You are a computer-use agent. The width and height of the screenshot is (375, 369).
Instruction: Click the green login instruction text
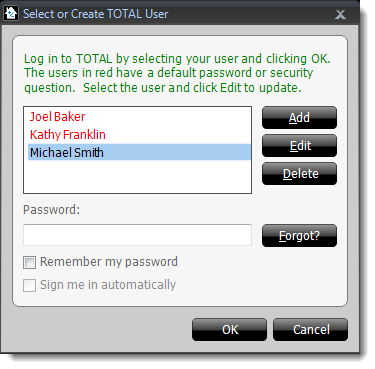(x=177, y=73)
